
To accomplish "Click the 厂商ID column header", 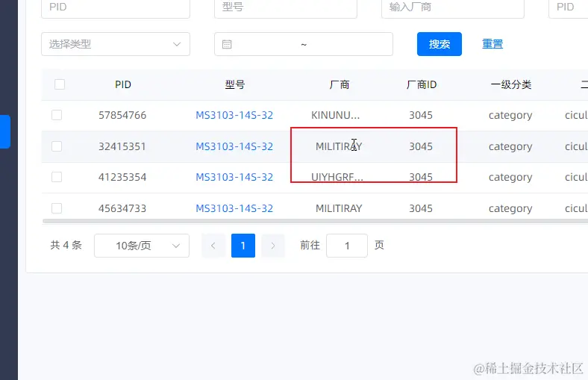I will (x=422, y=84).
